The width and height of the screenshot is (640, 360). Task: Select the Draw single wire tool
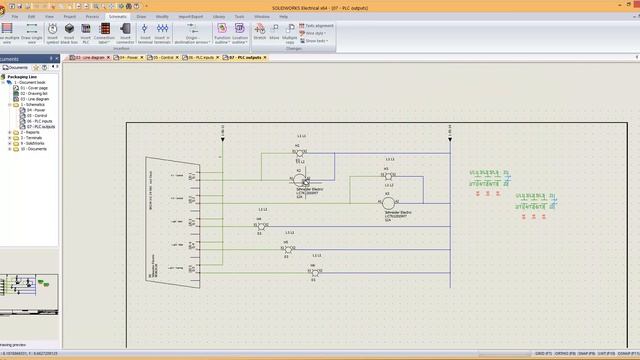coord(31,33)
